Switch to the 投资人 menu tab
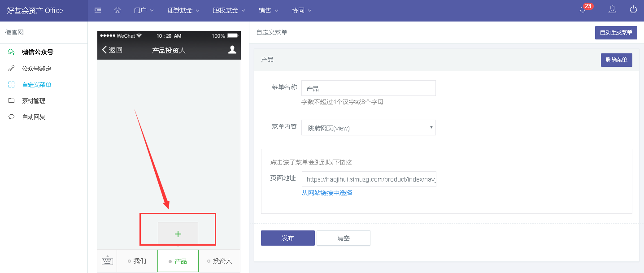The width and height of the screenshot is (644, 273). pyautogui.click(x=219, y=260)
